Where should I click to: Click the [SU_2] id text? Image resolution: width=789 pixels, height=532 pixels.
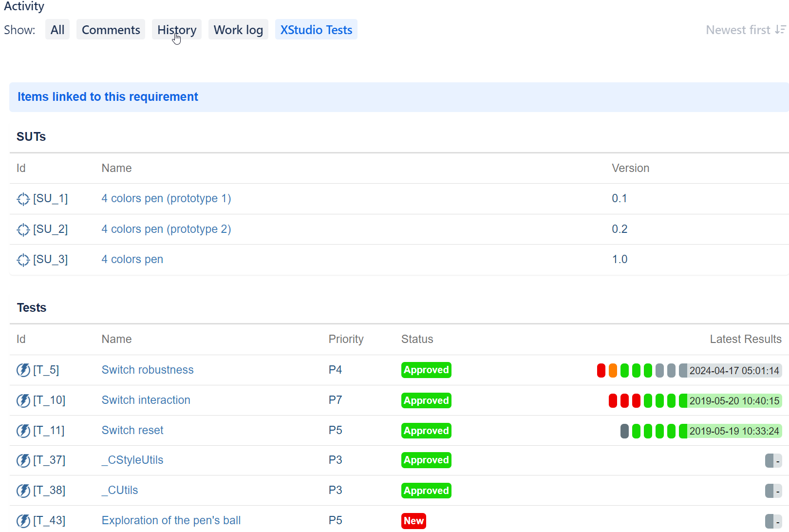click(x=51, y=229)
